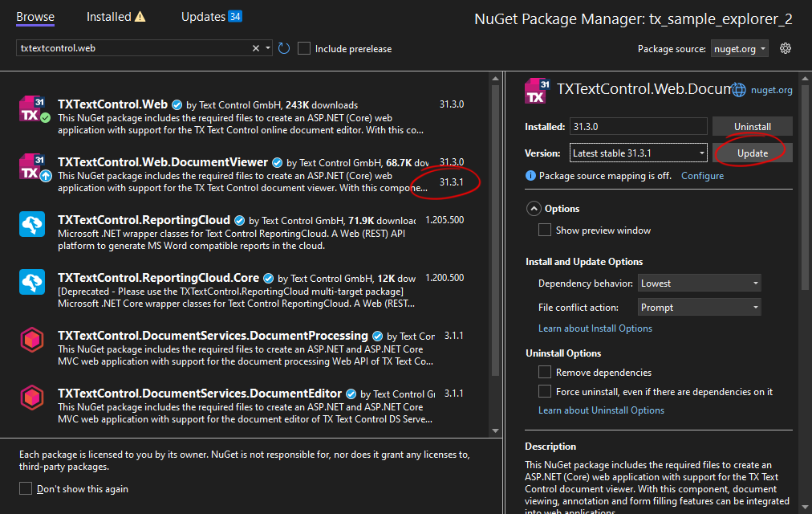The image size is (812, 514).
Task: Click the detail pane TX package logo
Action: click(x=537, y=92)
